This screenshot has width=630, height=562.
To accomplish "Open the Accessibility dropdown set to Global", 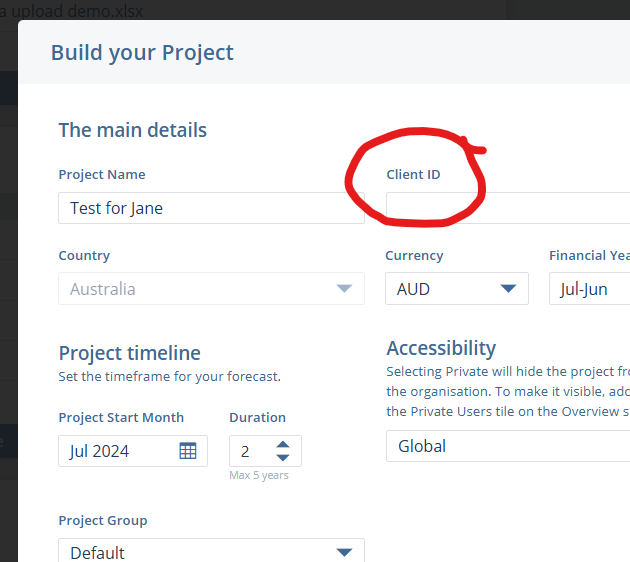I will pos(508,446).
